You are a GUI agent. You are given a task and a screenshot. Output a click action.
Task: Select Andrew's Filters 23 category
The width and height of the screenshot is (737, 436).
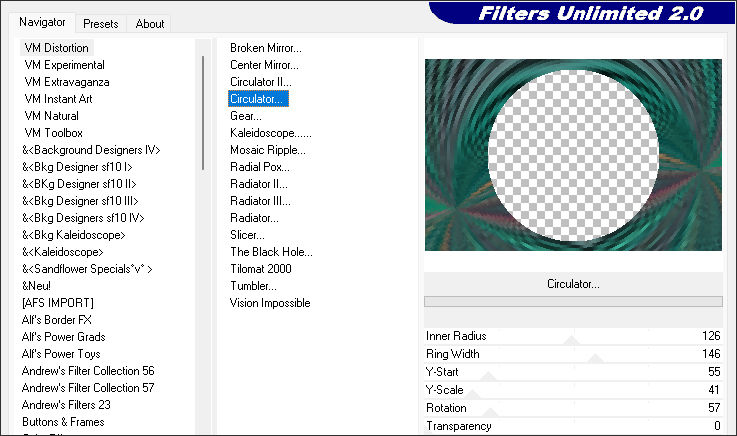point(66,405)
